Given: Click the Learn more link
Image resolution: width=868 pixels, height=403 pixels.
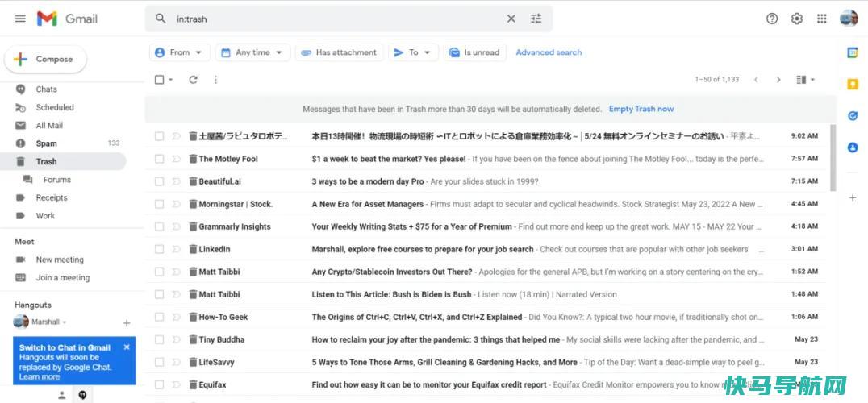Looking at the screenshot, I should (x=40, y=376).
